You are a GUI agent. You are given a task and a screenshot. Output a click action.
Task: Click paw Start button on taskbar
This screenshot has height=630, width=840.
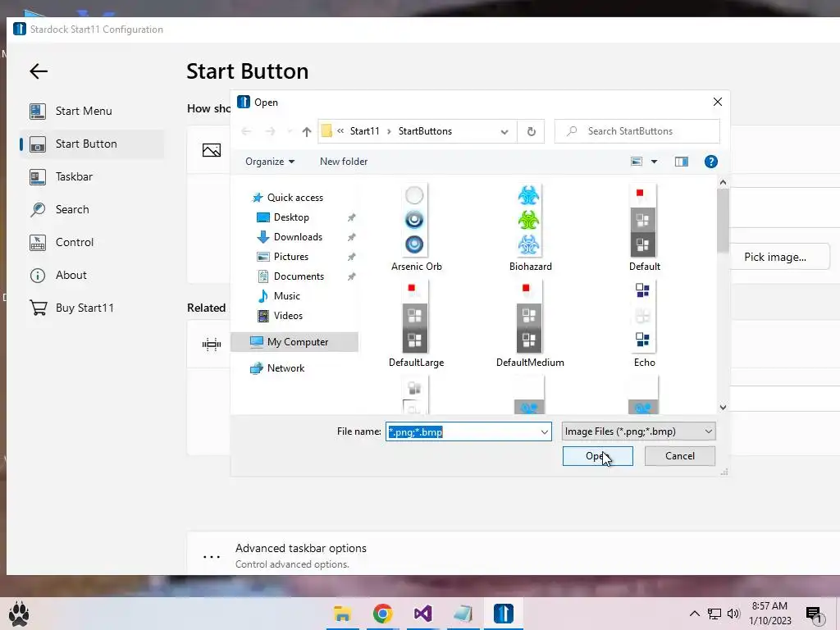tap(19, 614)
